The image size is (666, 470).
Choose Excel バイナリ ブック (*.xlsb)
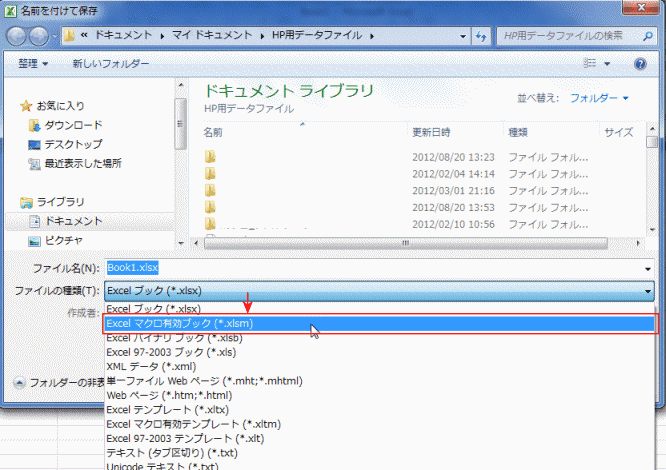(379, 338)
